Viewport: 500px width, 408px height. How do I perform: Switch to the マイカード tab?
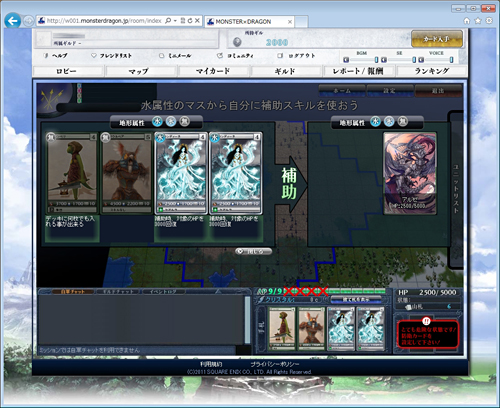[x=213, y=71]
